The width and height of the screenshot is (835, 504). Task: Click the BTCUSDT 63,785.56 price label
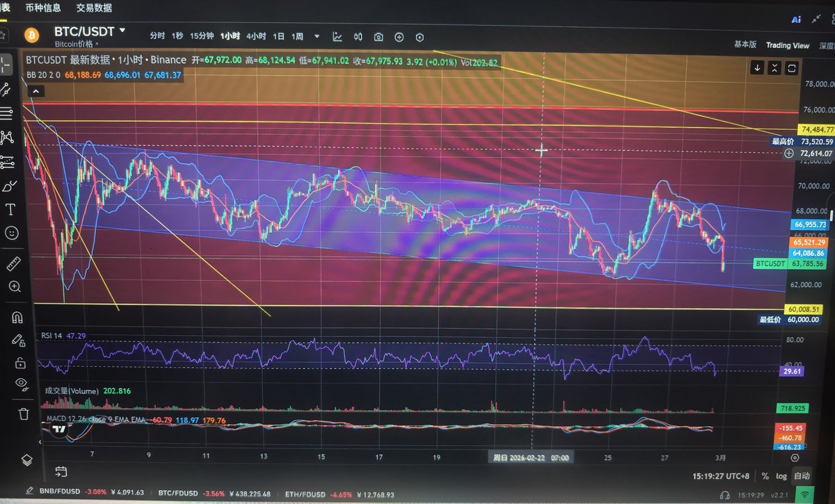[790, 263]
